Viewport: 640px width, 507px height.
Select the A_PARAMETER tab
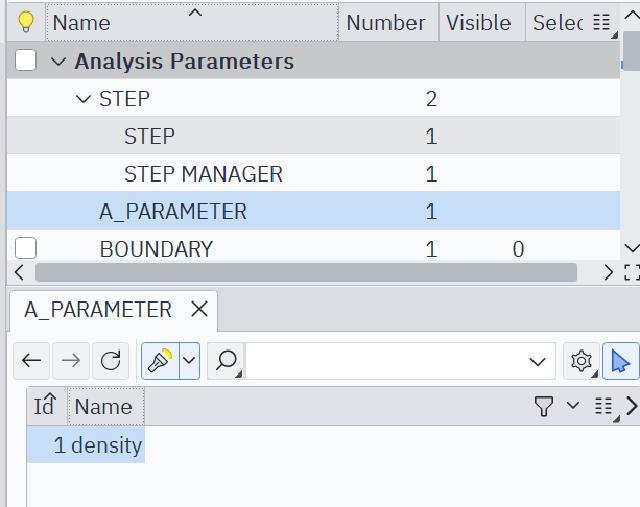coord(98,310)
